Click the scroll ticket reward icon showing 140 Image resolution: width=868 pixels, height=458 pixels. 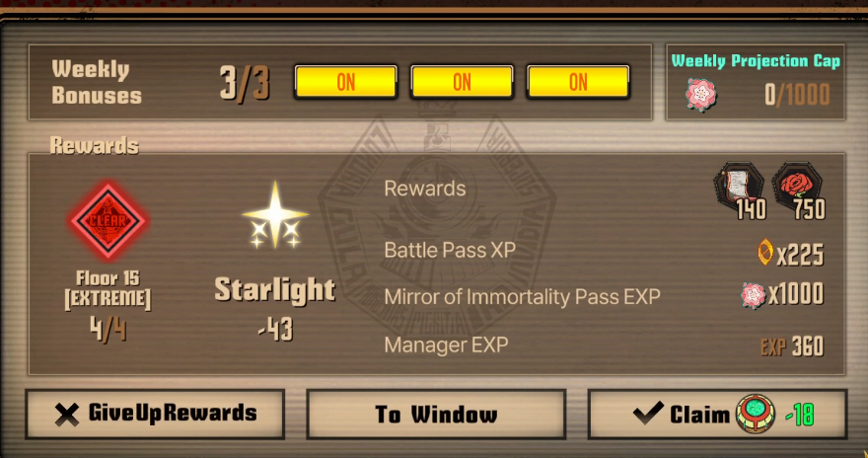[740, 191]
